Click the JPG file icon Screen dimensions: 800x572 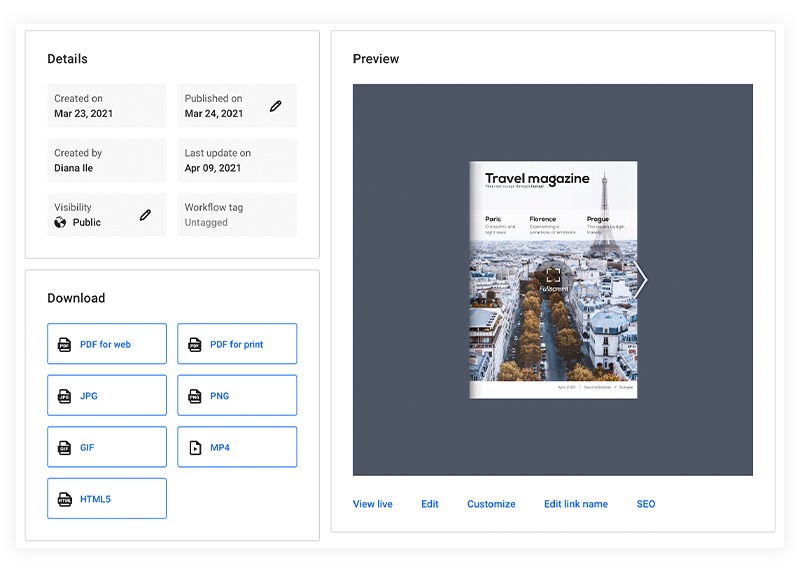(x=65, y=396)
